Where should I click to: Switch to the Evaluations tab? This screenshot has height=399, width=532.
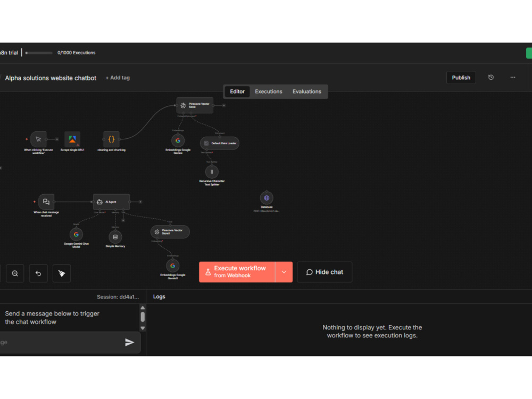[307, 92]
